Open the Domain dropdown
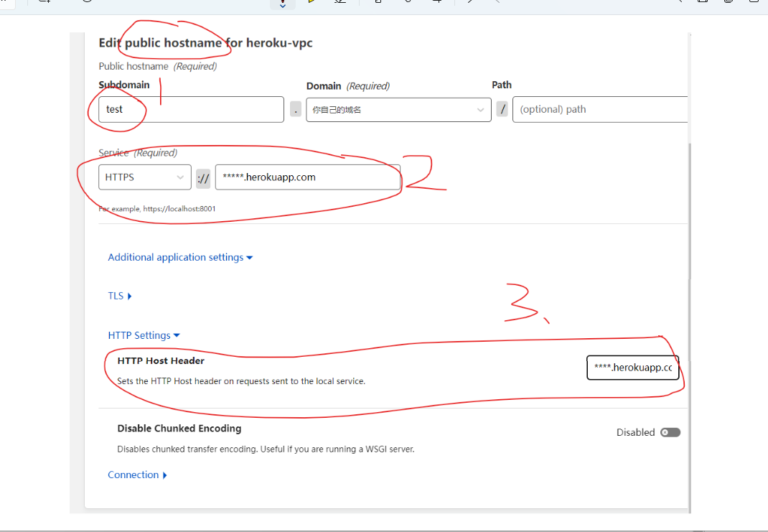The height and width of the screenshot is (532, 768). [399, 110]
